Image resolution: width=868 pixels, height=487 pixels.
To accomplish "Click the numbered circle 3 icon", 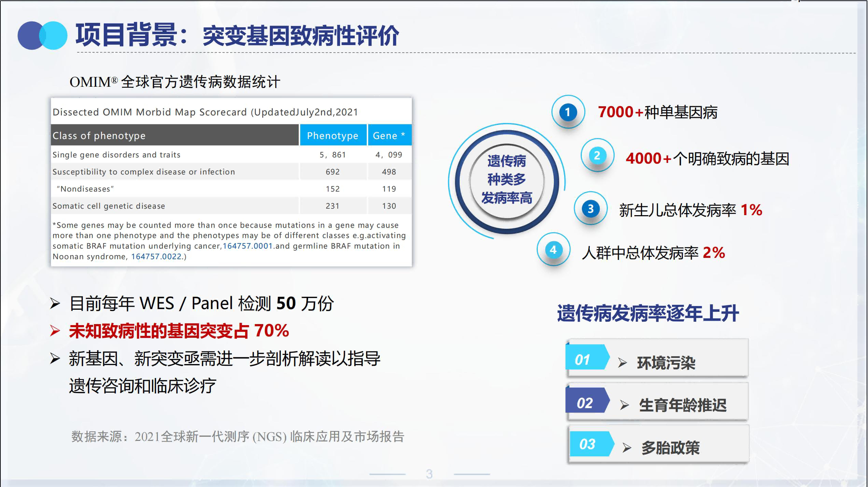I will pyautogui.click(x=590, y=208).
